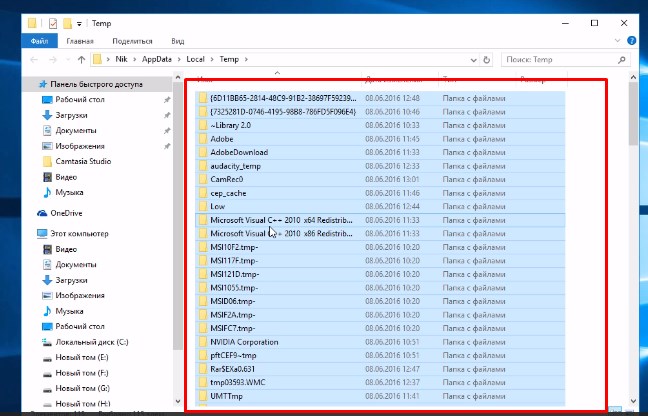
Task: Select the Local breadcrumb in address bar
Action: click(195, 59)
